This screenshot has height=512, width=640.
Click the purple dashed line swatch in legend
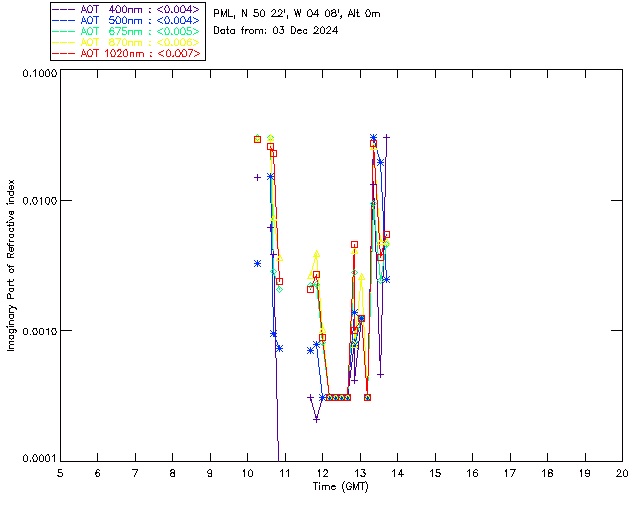point(64,9)
